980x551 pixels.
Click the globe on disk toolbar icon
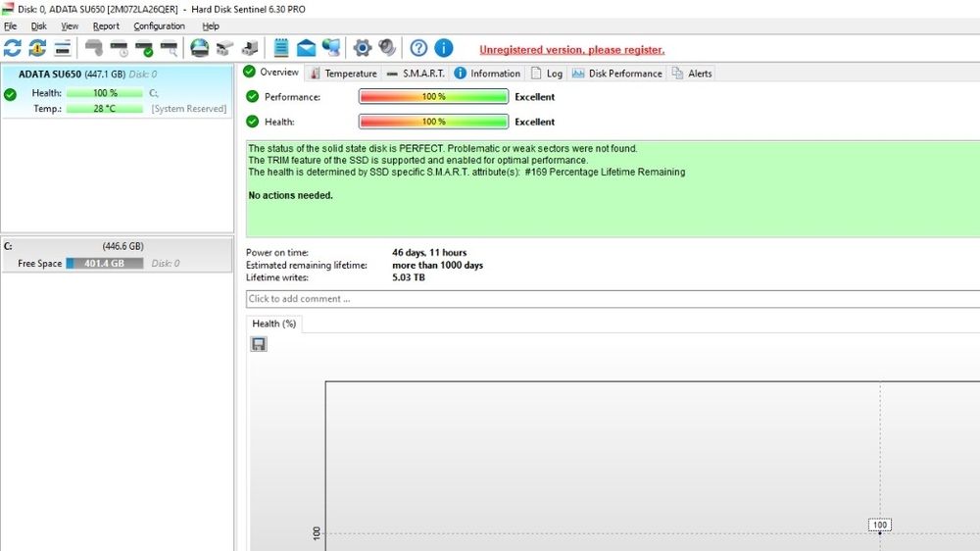click(200, 47)
